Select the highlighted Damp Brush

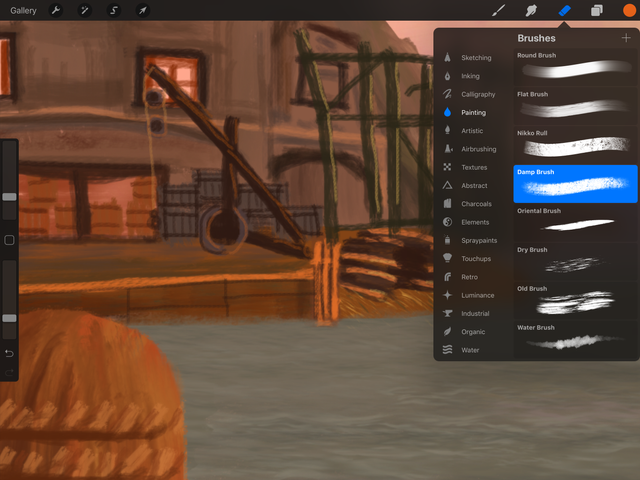click(x=575, y=184)
